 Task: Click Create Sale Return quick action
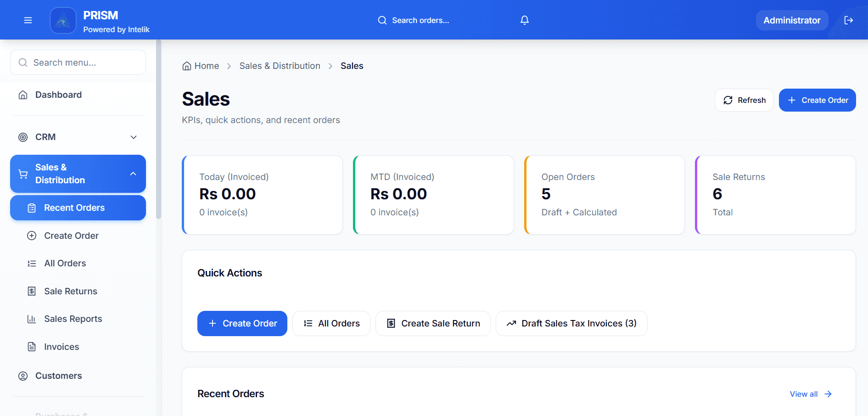tap(433, 323)
